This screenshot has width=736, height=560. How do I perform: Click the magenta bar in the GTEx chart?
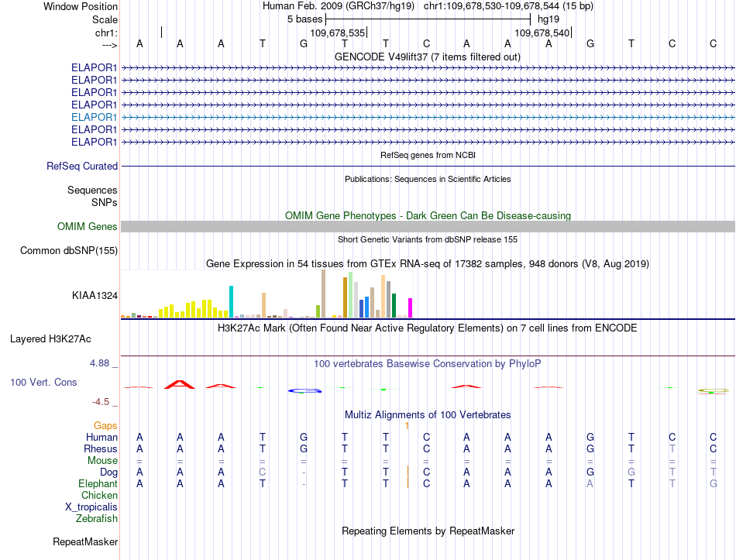click(x=410, y=308)
